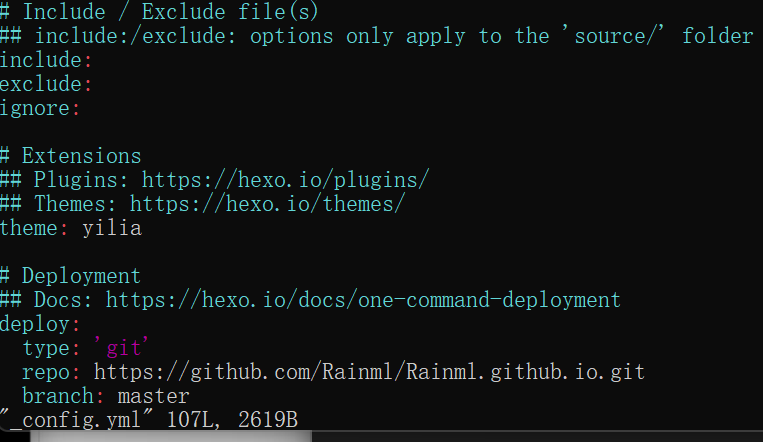Viewport: 763px width, 442px height.
Task: Click the branch value master
Action: [153, 396]
